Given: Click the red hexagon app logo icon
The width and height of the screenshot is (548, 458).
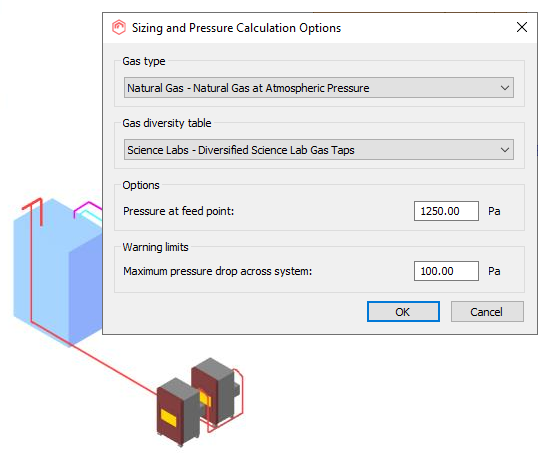Looking at the screenshot, I should click(119, 27).
